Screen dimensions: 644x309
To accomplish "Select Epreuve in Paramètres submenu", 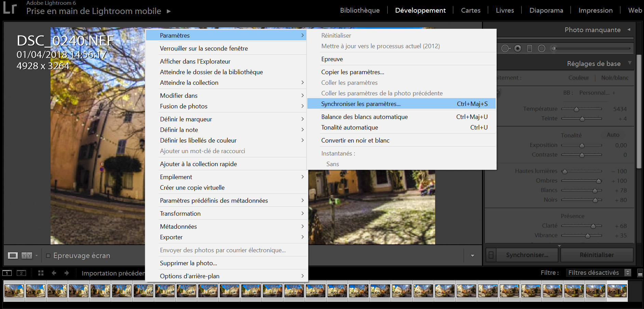I will point(401,59).
